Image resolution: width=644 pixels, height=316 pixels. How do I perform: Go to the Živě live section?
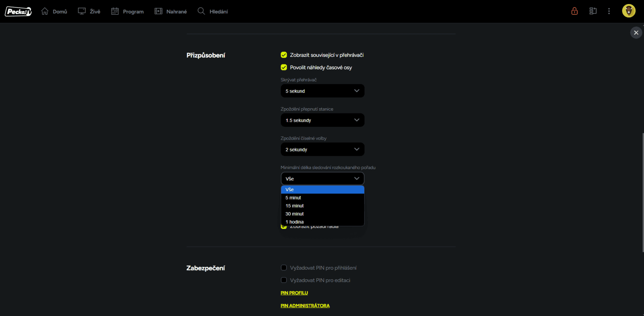pyautogui.click(x=89, y=11)
